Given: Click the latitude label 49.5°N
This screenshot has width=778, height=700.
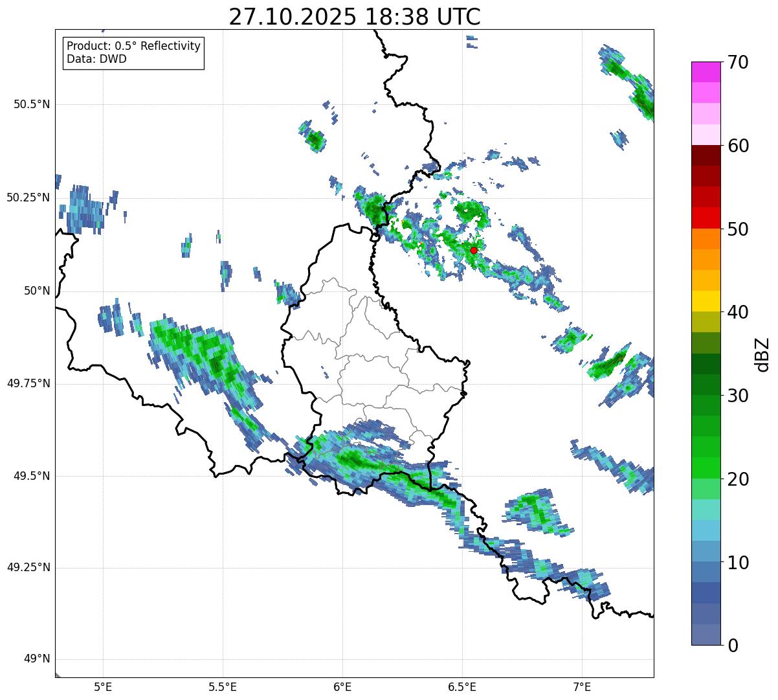Looking at the screenshot, I should [x=32, y=476].
